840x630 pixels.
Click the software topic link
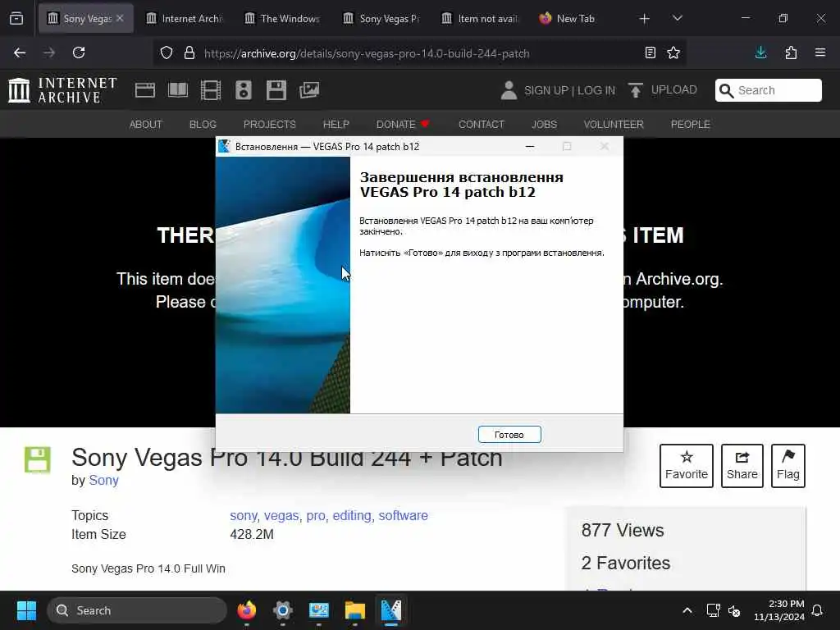(404, 515)
